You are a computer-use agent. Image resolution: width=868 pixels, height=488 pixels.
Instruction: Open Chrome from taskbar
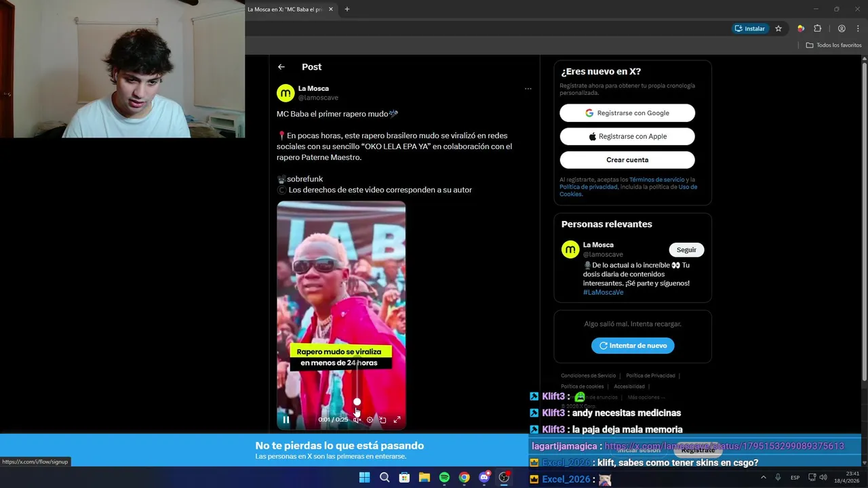click(x=464, y=478)
